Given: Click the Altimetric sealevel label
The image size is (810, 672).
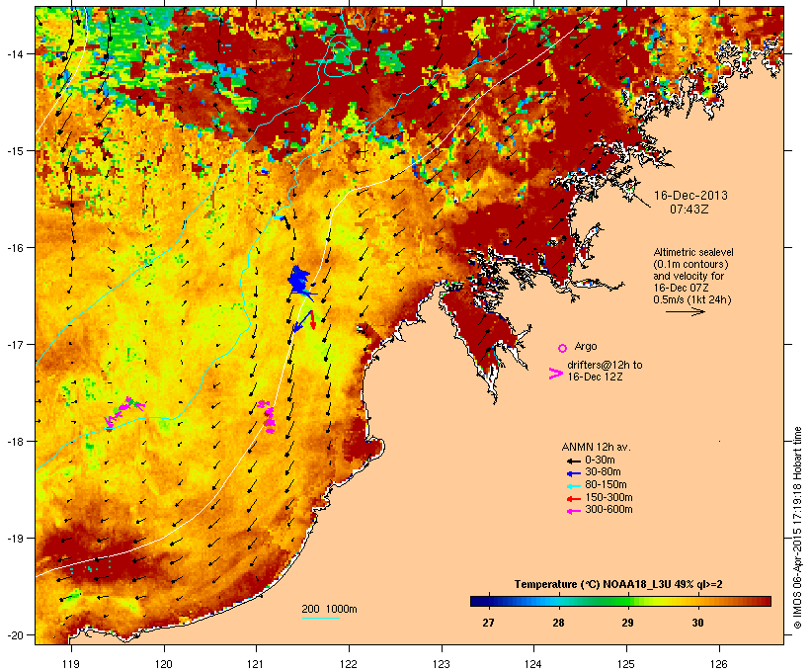Looking at the screenshot, I should [693, 252].
